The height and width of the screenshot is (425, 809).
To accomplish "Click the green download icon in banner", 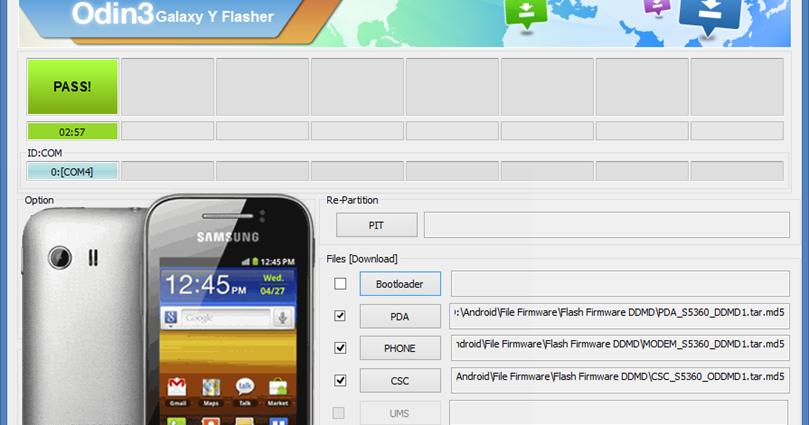I will click(x=526, y=14).
